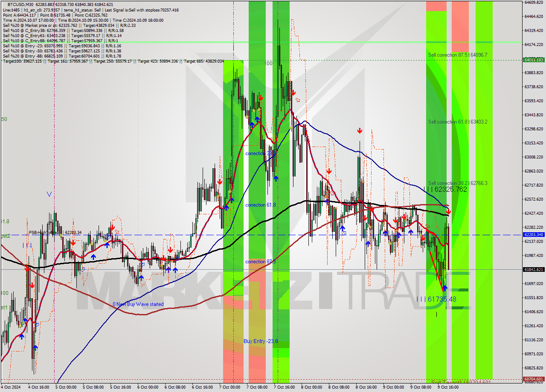Viewport: 546px width, 392px height.
Task: Click the blue V marker above 5 Oct candles
Action: pos(49,194)
